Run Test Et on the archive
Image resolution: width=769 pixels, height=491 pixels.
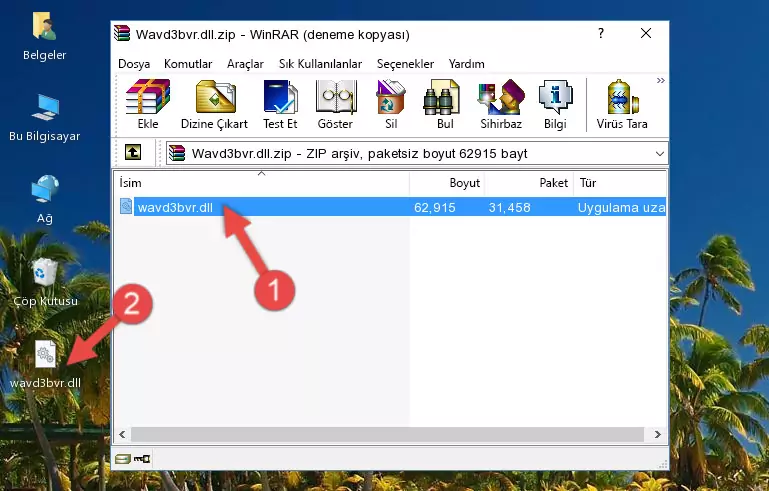[280, 104]
